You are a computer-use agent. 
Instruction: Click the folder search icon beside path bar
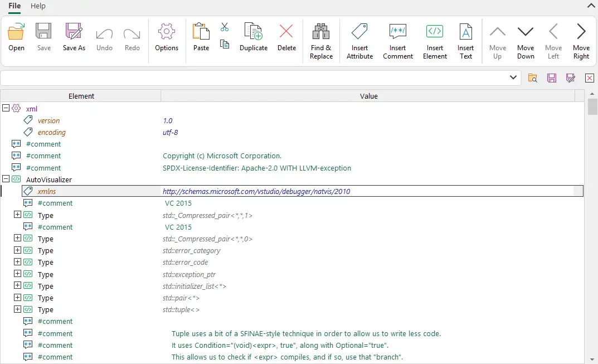[x=533, y=78]
